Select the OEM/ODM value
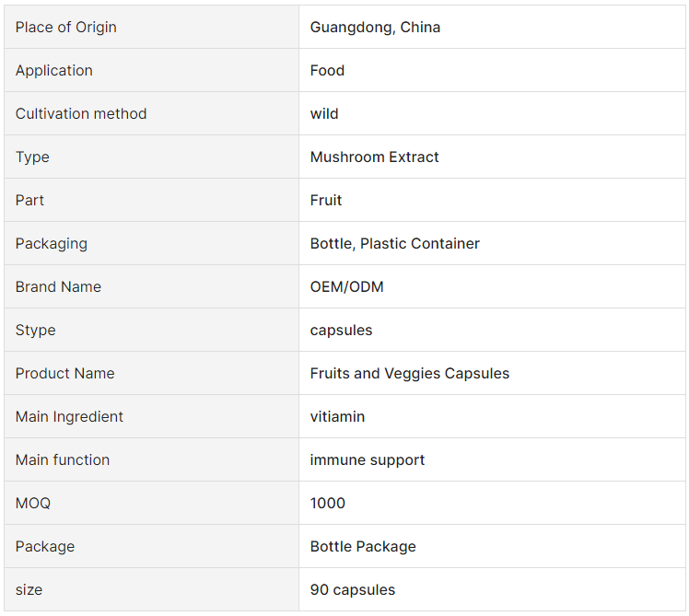Screen dimensions: 689x616 click(346, 286)
